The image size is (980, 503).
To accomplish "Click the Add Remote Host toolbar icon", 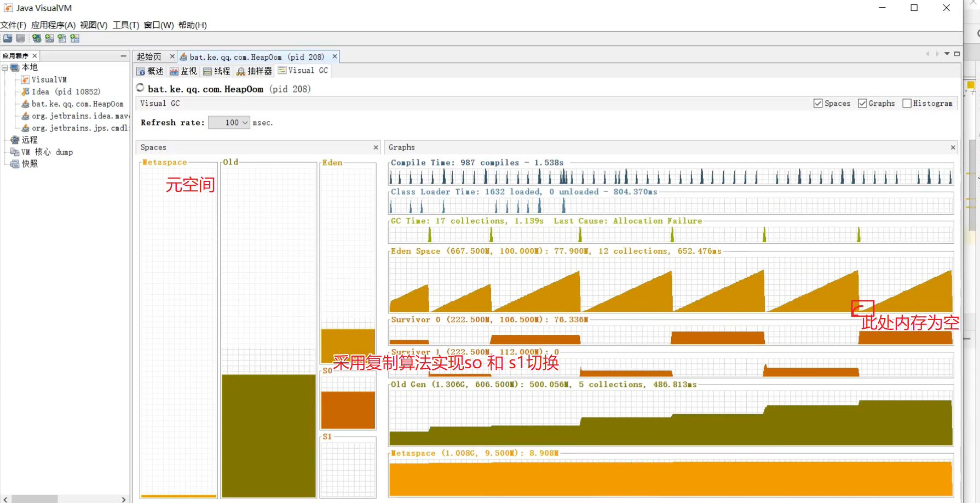I will tap(37, 38).
